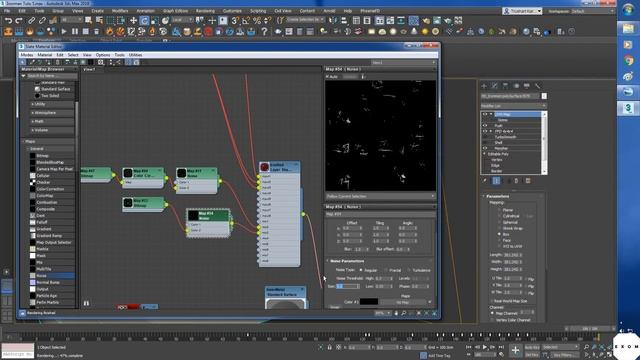Click the object color swatch beside name field
Viewport: 640px width, 360px height.
coord(544,96)
